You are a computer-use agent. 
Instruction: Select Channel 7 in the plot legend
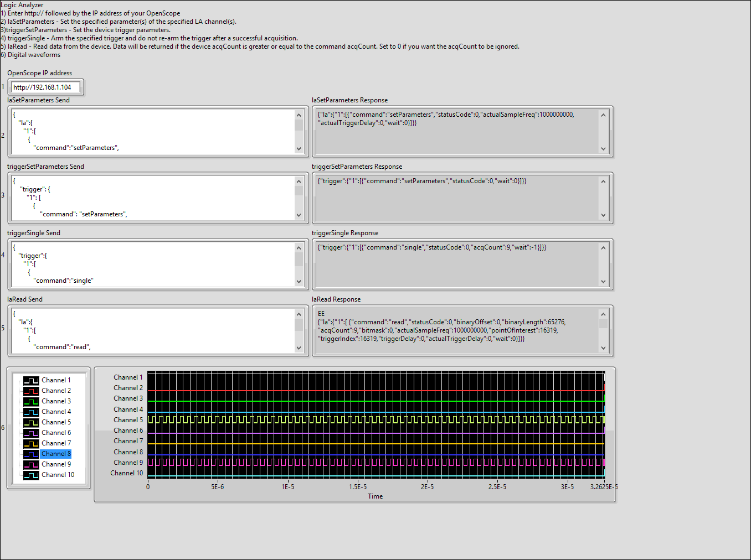[55, 443]
